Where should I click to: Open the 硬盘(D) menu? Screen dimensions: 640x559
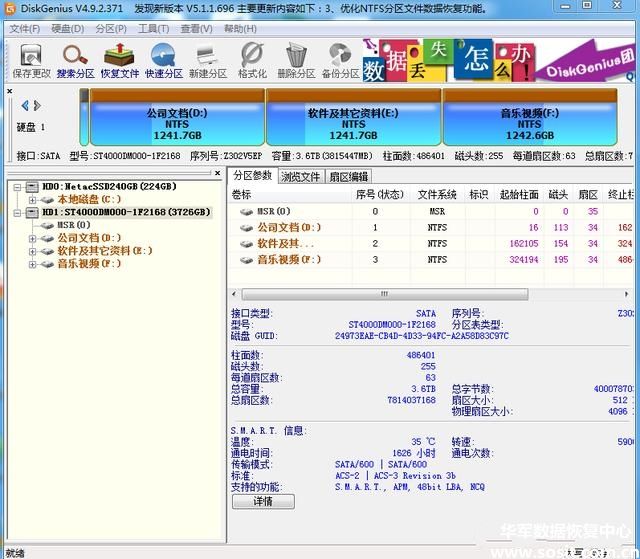point(67,28)
